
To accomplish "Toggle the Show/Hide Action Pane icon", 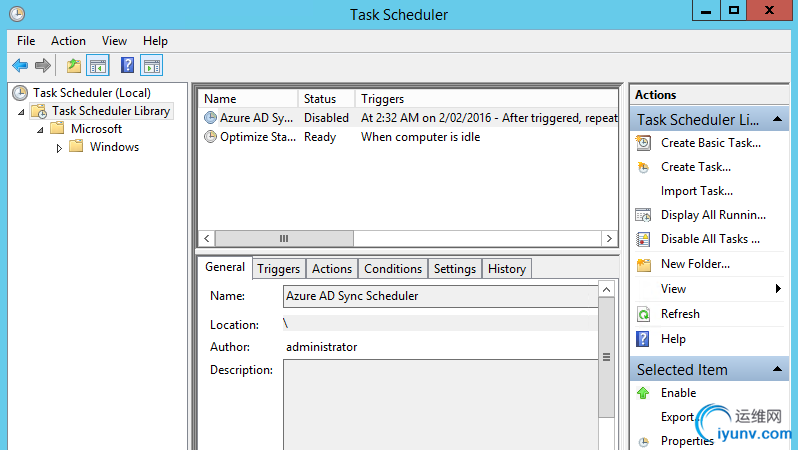I will click(x=152, y=66).
